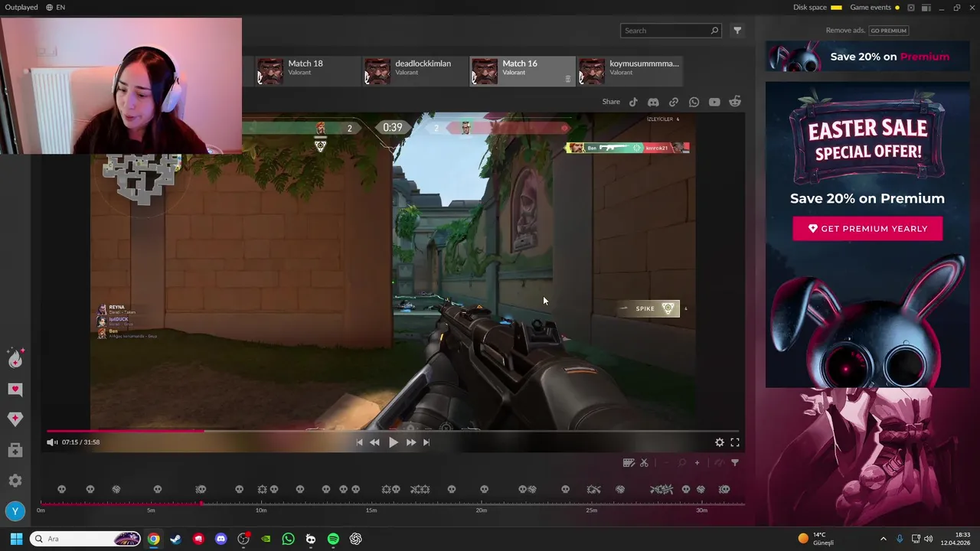
Task: Open the video player settings gear
Action: 720,442
